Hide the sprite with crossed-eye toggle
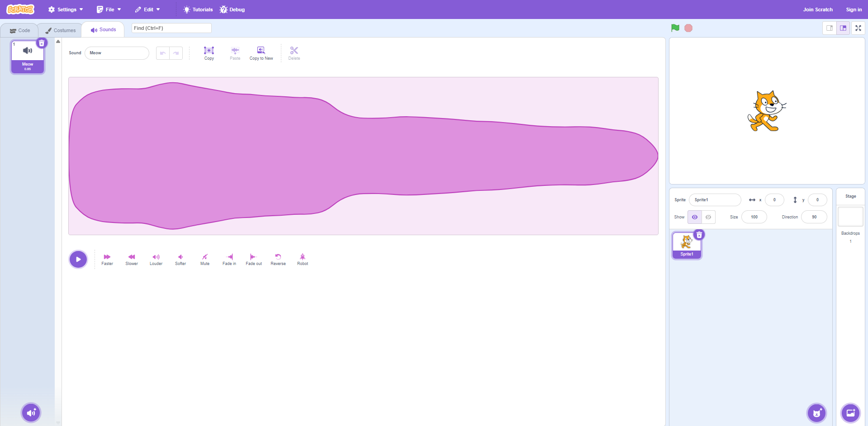The height and width of the screenshot is (426, 868). pos(708,217)
